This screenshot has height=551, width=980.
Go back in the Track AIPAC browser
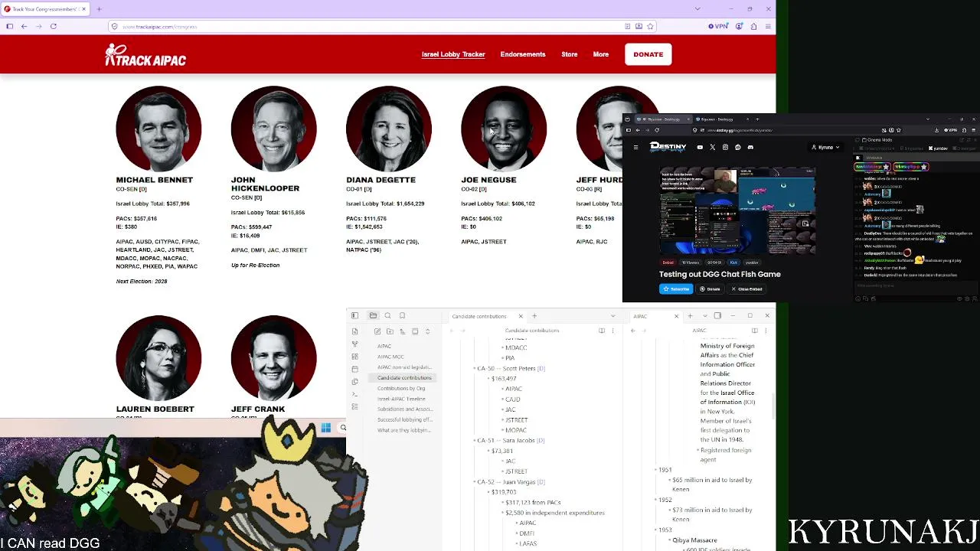pos(24,26)
